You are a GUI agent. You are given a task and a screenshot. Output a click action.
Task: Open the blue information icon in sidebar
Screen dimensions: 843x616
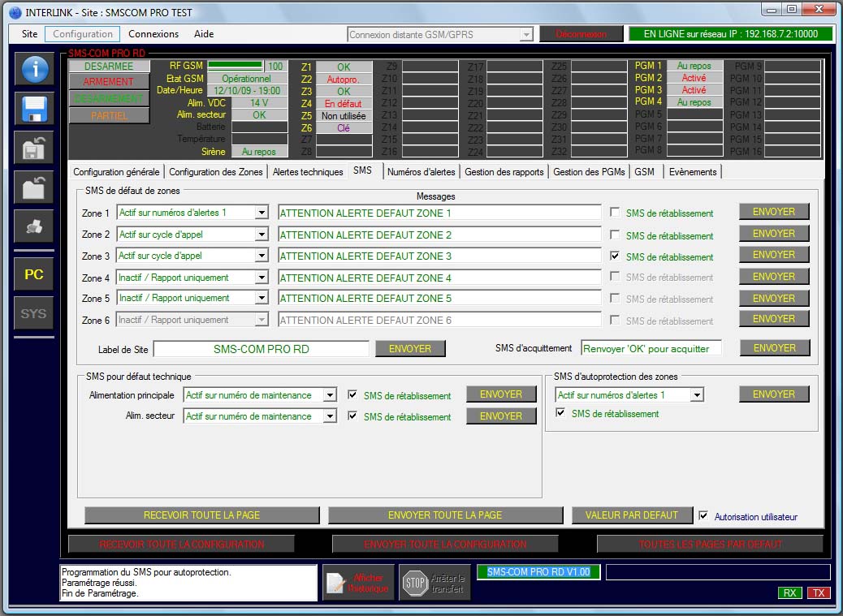pos(34,69)
